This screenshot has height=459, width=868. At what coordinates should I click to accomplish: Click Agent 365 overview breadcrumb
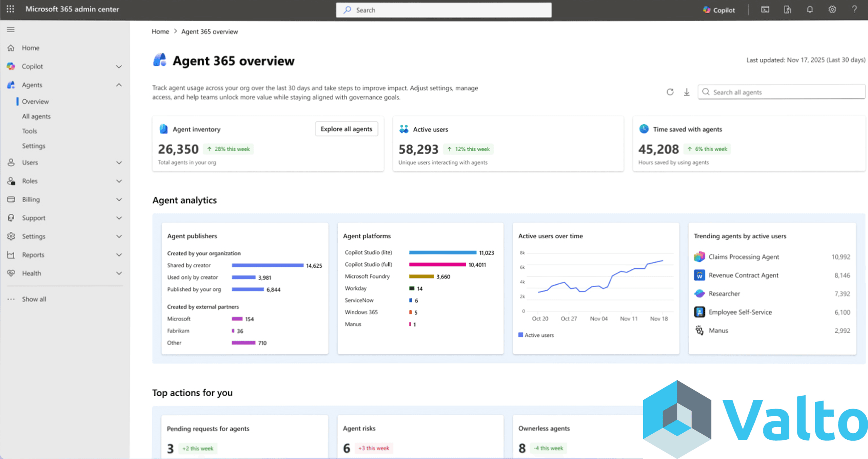pos(210,32)
